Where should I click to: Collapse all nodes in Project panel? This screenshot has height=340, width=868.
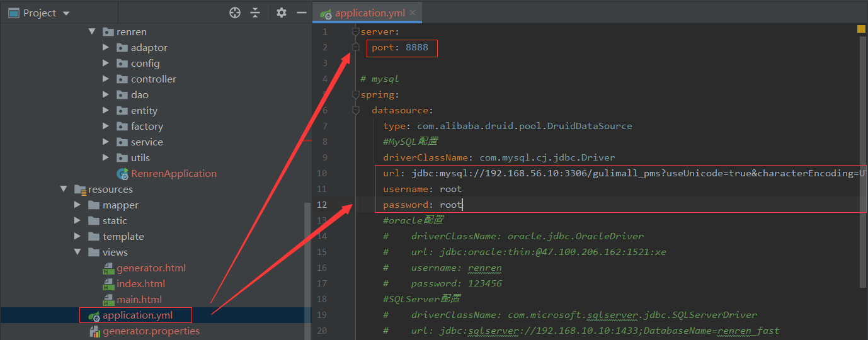254,13
